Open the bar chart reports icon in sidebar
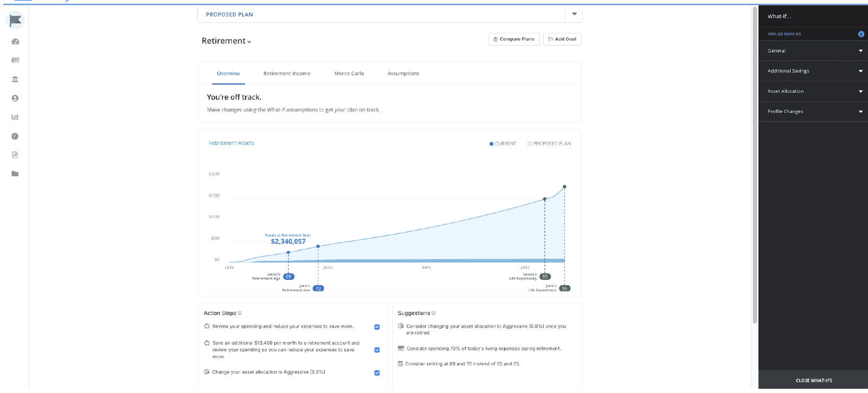This screenshot has width=868, height=393. point(15,117)
